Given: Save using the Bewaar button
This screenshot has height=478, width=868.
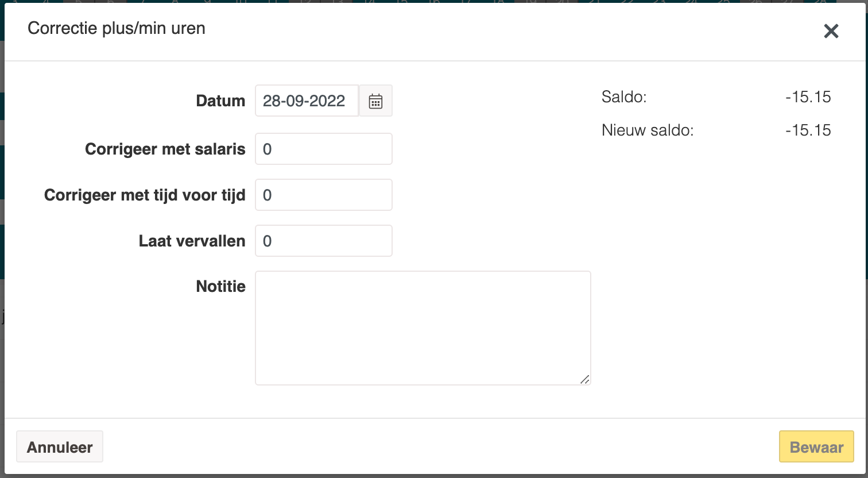Looking at the screenshot, I should tap(816, 447).
